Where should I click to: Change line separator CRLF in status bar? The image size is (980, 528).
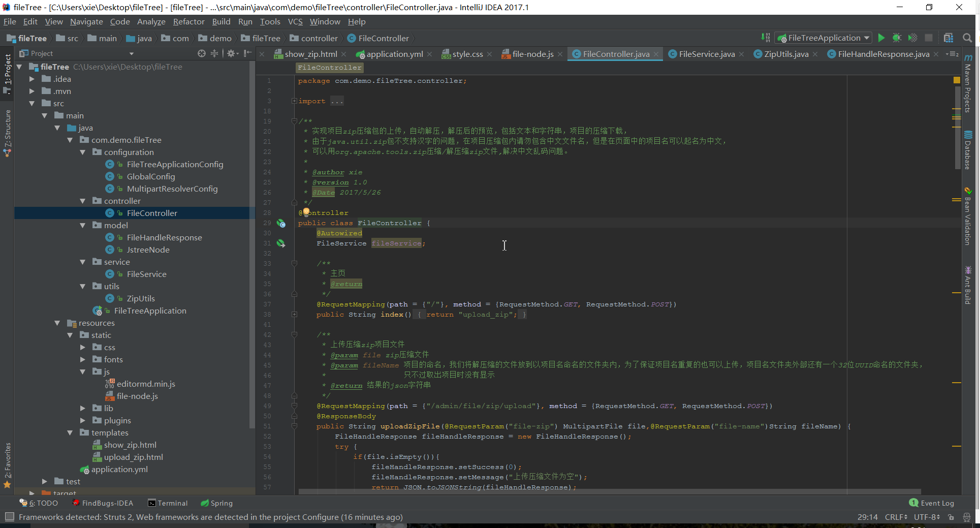(x=896, y=517)
